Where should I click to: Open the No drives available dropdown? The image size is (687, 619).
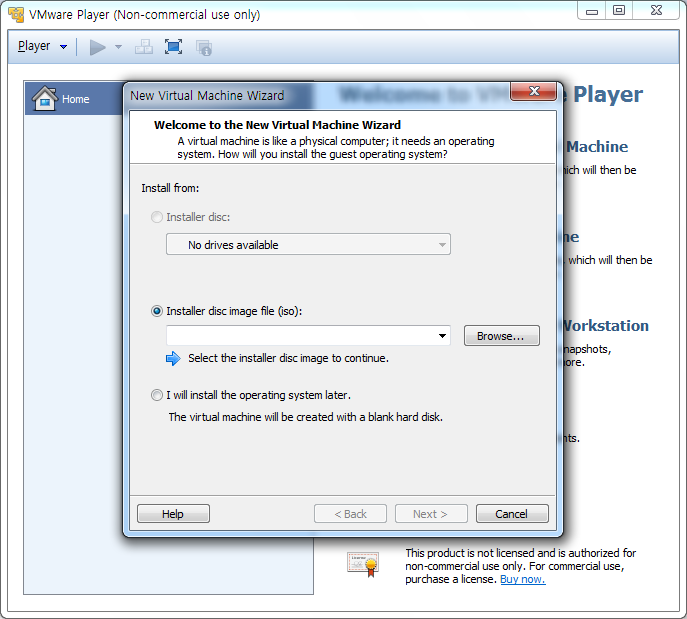[x=308, y=244]
